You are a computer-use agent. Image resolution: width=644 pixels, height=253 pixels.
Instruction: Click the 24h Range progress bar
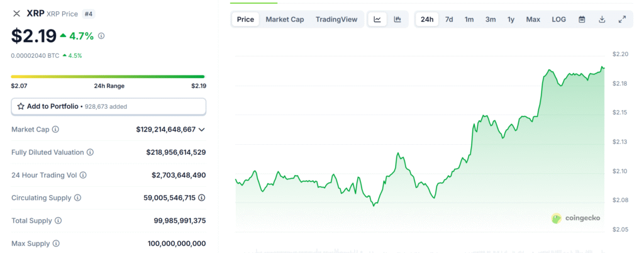click(x=108, y=77)
